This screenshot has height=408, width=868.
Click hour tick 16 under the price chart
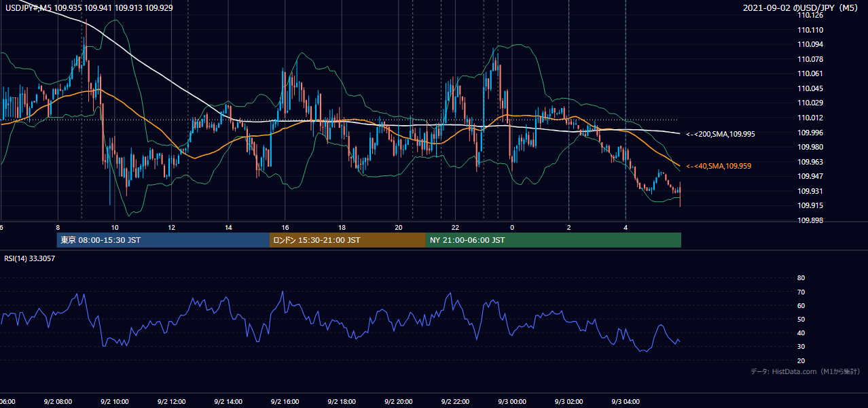click(285, 227)
